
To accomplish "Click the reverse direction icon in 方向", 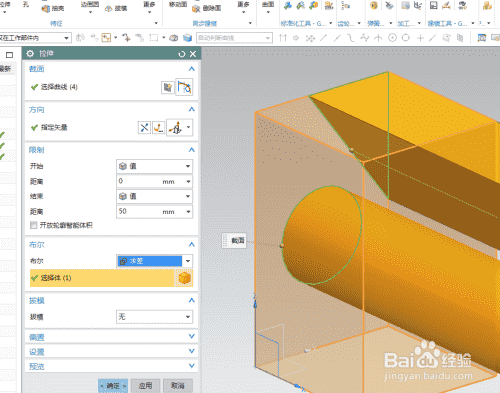I will [144, 127].
